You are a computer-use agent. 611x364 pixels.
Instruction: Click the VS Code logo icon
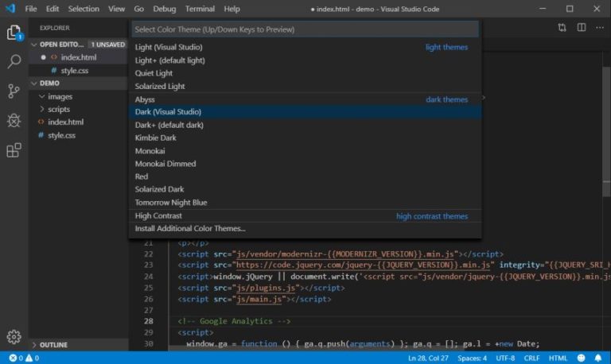pos(10,8)
